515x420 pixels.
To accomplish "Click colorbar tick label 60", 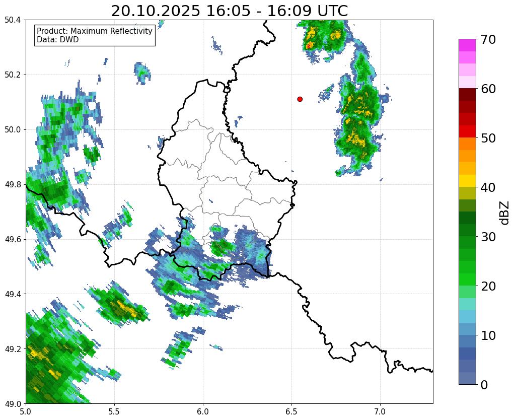I will pyautogui.click(x=488, y=89).
